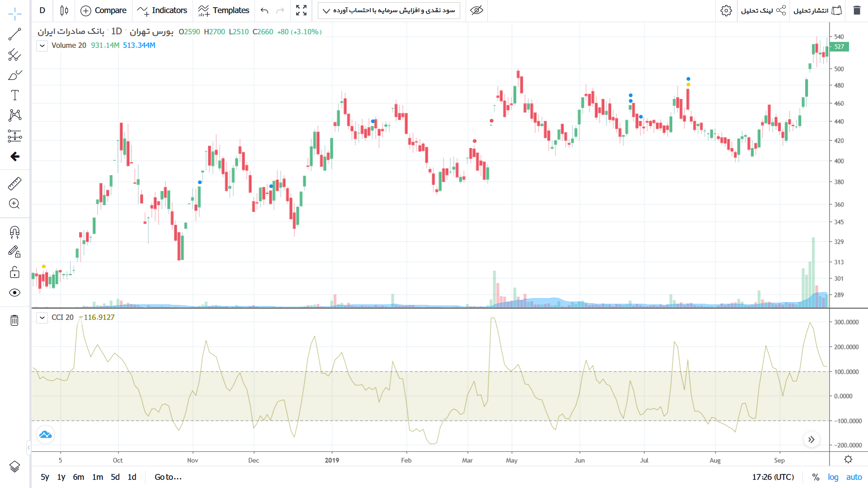The height and width of the screenshot is (488, 868).
Task: Click the CCI 20 indicator name
Action: pos(62,318)
